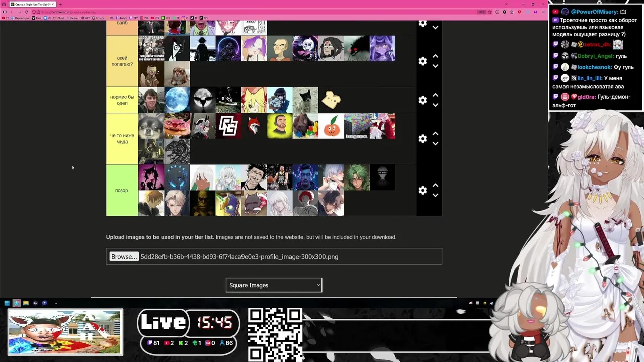The width and height of the screenshot is (644, 362).
Task: Click the gld0ra chat username
Action: (x=587, y=97)
